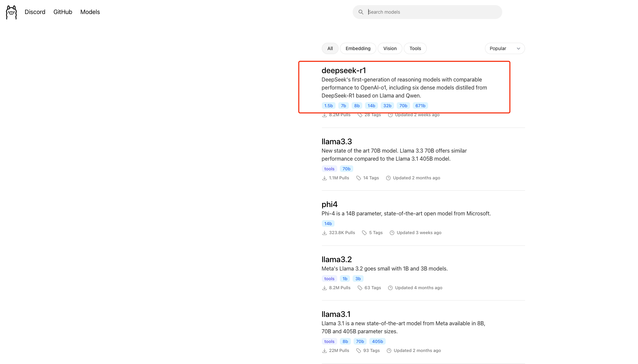Click the 323.8K Pulls text

(x=342, y=233)
